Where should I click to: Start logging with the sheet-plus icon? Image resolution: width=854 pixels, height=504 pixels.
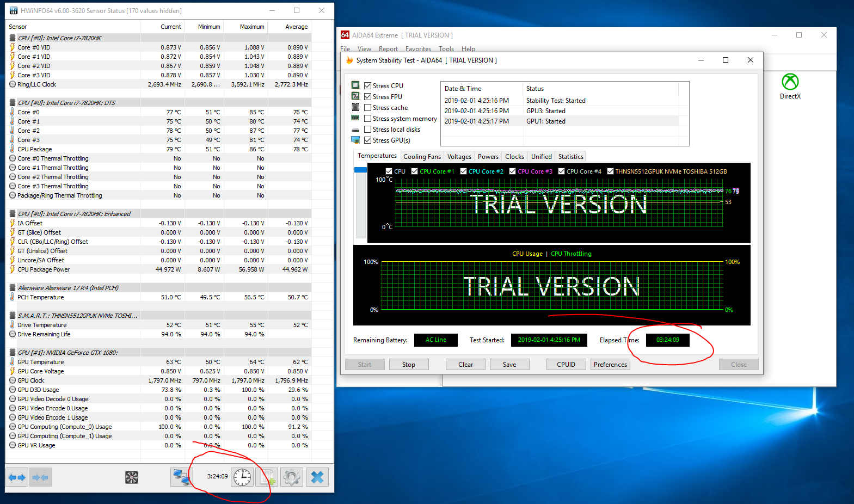click(x=268, y=477)
